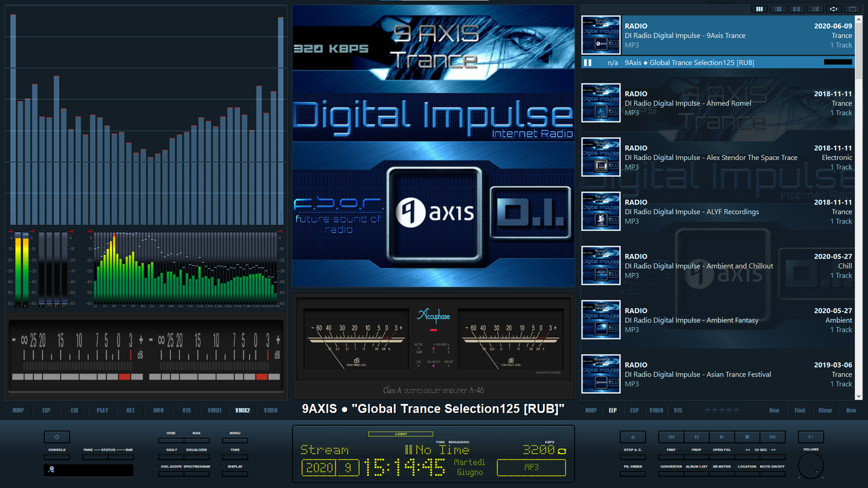
Task: Open the Ambient and Chillout album thumbnail
Action: tap(601, 266)
